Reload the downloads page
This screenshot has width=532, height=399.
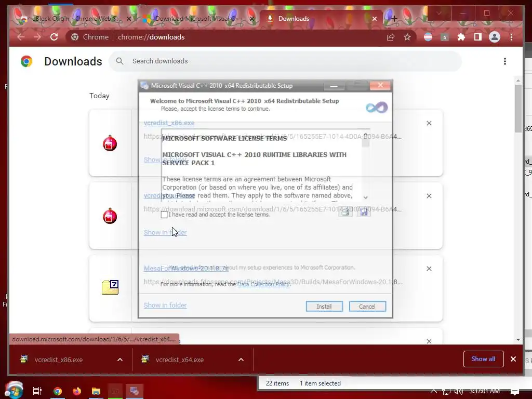click(x=54, y=37)
